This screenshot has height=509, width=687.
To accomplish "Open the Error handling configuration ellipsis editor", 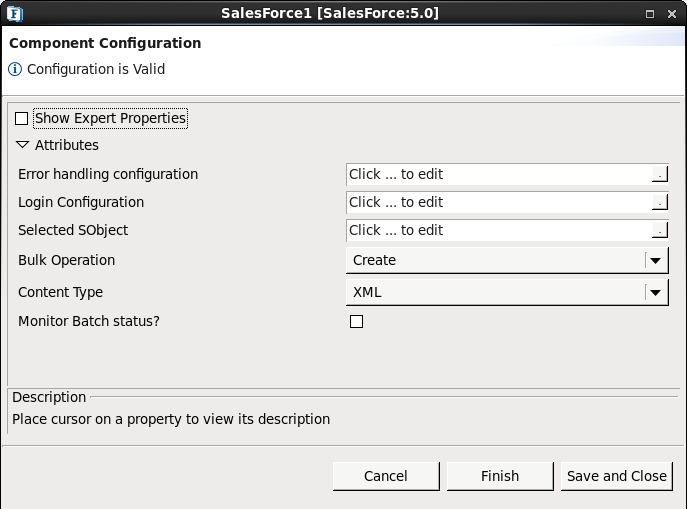I will (x=659, y=175).
